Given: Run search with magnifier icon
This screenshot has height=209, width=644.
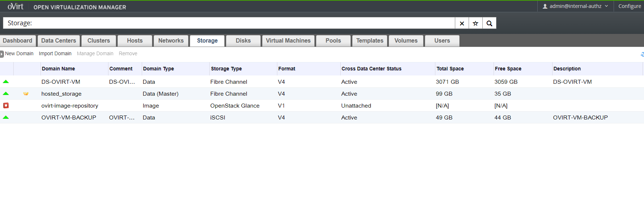Looking at the screenshot, I should [x=489, y=23].
